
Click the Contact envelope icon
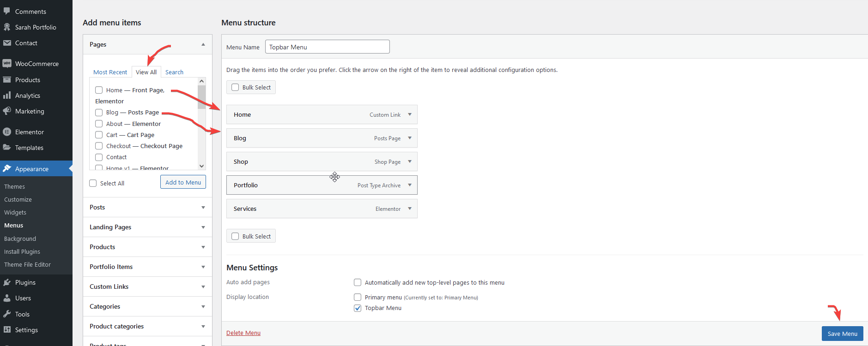tap(7, 43)
